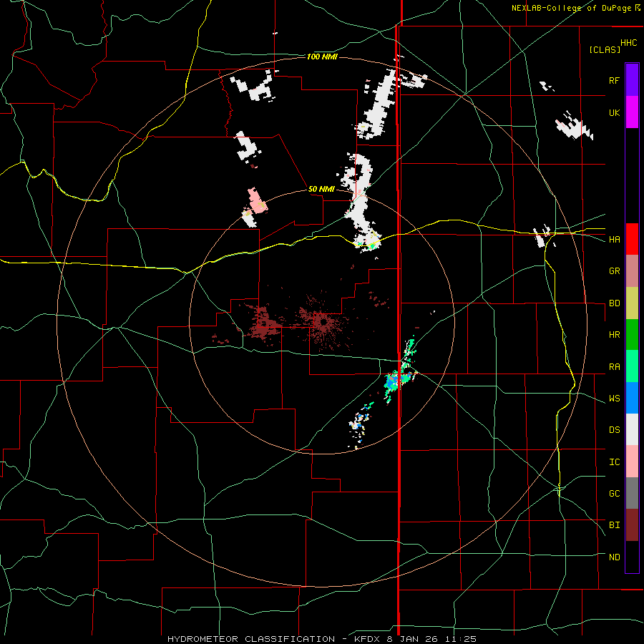Click the "DS" legend label
This screenshot has width=644, height=644.
(614, 430)
